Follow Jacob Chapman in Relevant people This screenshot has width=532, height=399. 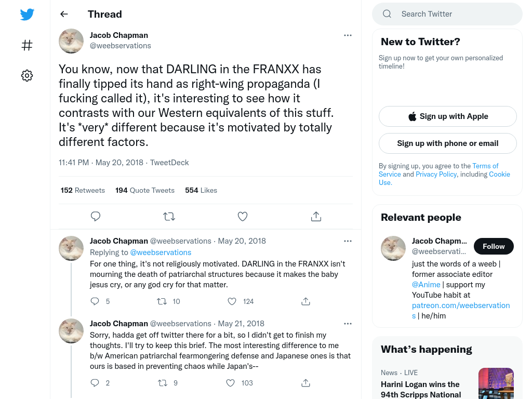pos(494,246)
